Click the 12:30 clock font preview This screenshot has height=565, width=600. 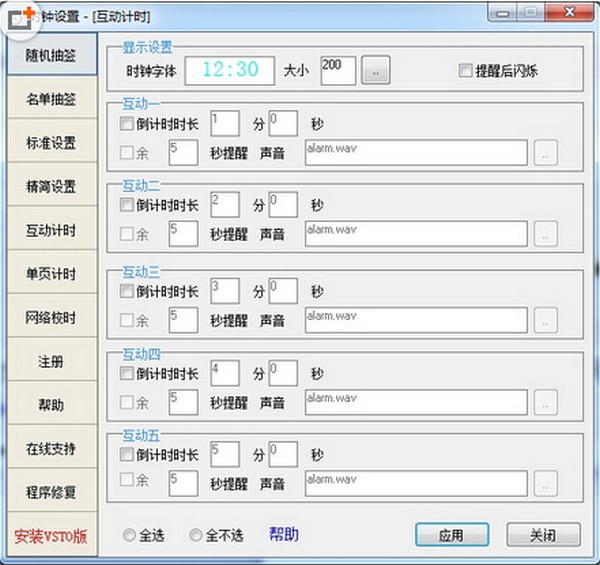pyautogui.click(x=230, y=70)
